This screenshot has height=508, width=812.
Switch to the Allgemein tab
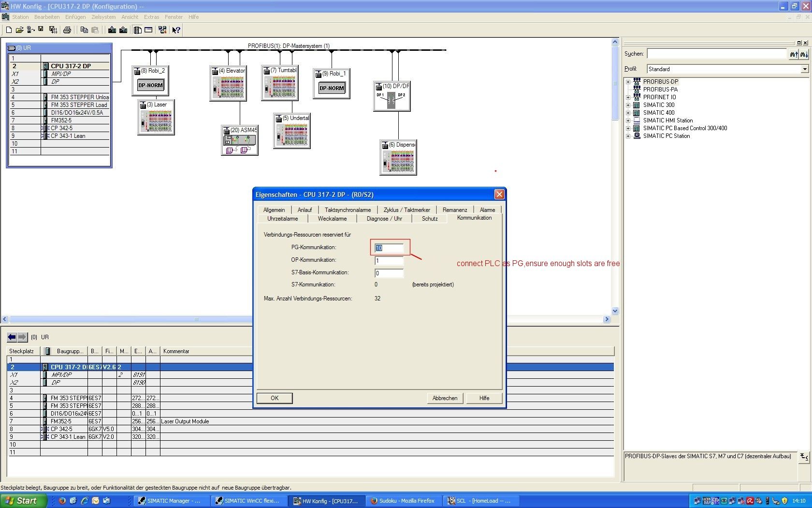274,210
